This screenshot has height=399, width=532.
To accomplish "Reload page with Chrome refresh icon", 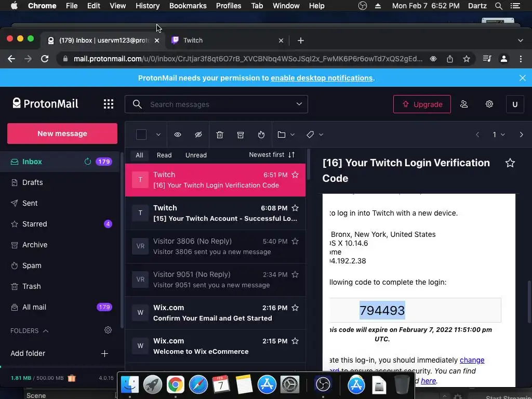I will point(45,59).
